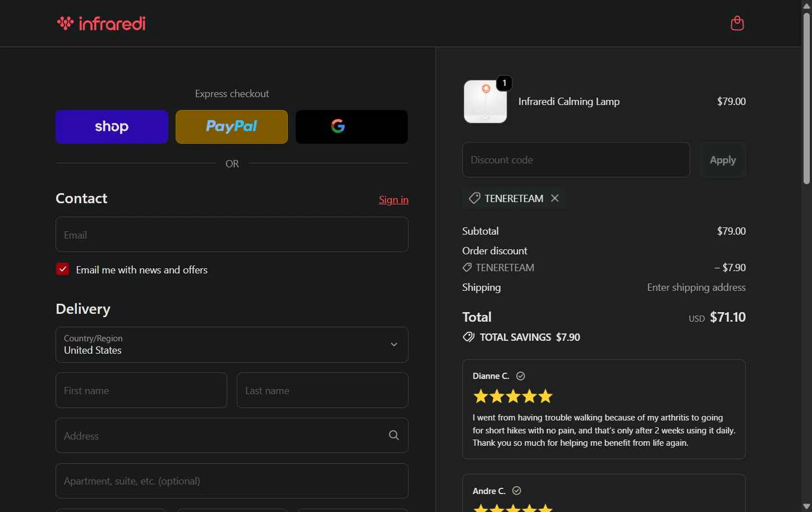Image resolution: width=812 pixels, height=512 pixels.
Task: Click into the Address field
Action: [232, 436]
